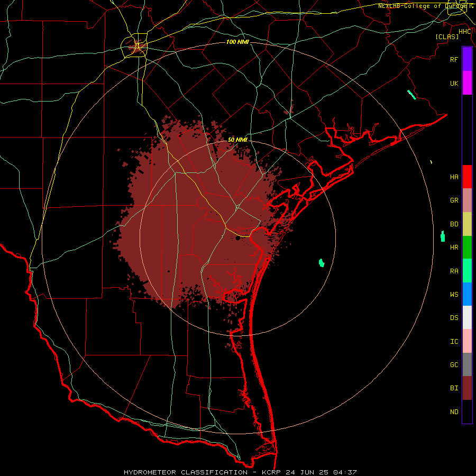Click the GR legend label
This screenshot has height=476, width=476.
tap(454, 200)
